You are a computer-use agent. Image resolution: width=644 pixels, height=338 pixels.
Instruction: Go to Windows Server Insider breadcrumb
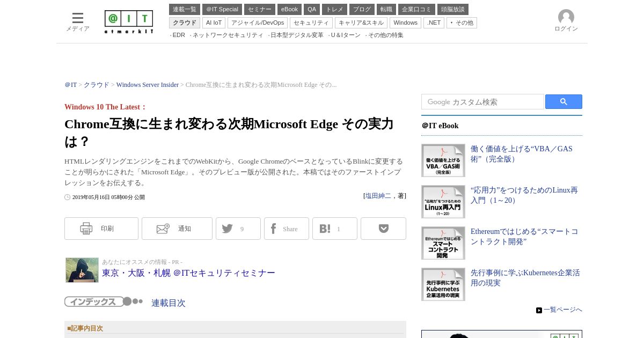coord(148,85)
